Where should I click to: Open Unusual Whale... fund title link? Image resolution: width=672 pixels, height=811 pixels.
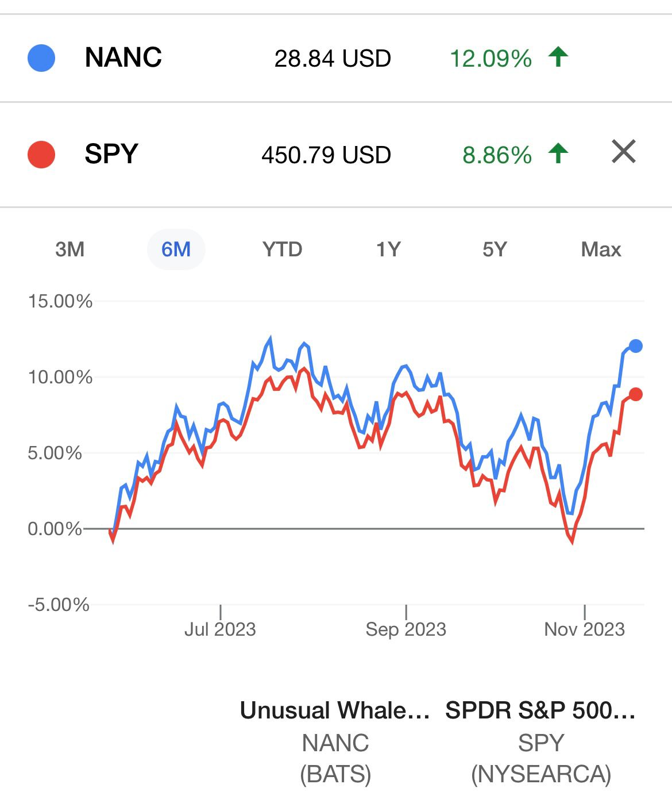coord(335,710)
